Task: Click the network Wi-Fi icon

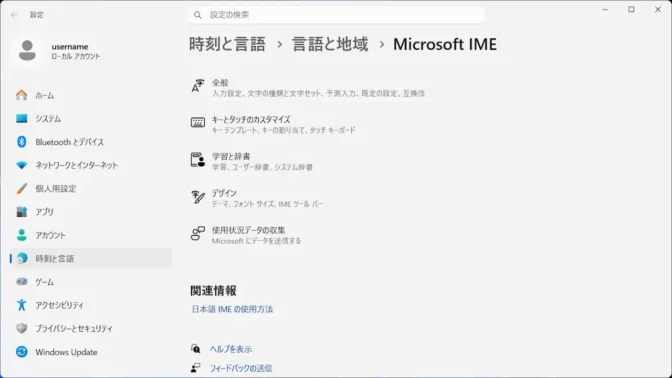Action: tap(21, 165)
